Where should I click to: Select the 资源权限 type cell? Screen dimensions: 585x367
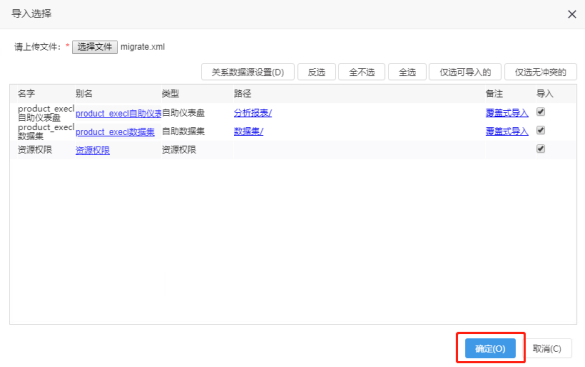pyautogui.click(x=179, y=150)
